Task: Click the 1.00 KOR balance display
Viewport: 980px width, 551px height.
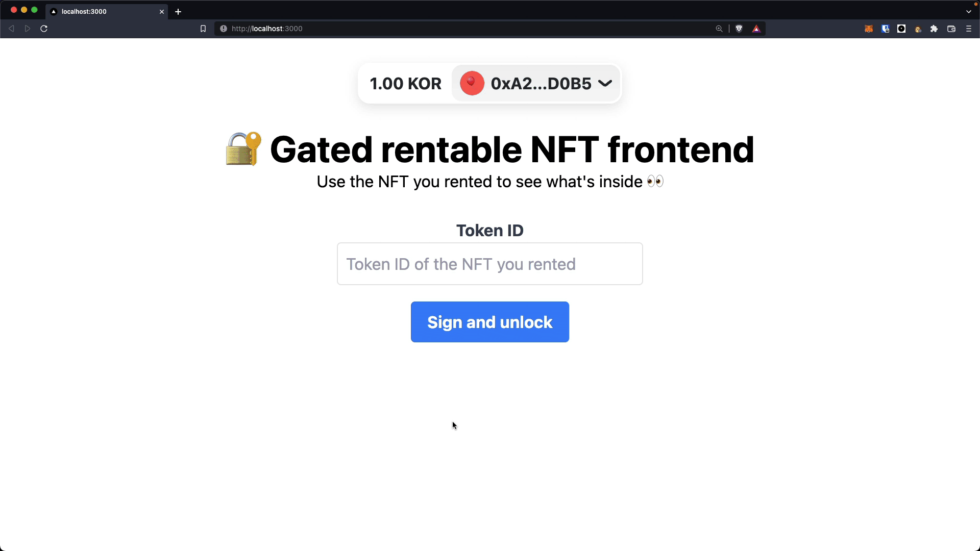Action: pos(405,84)
